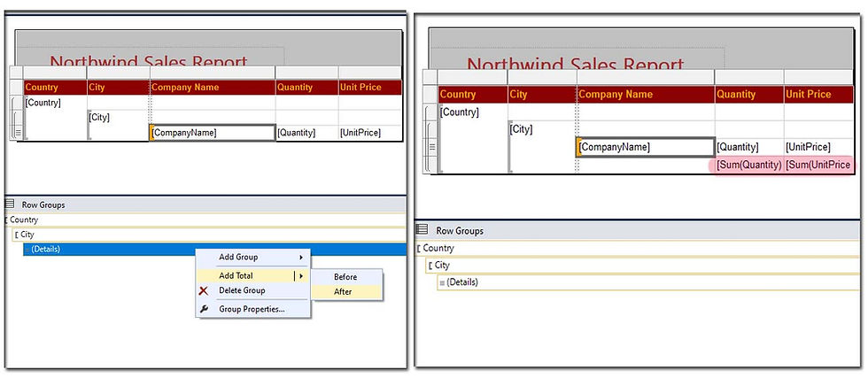Click the Row Groups icon in right panel
This screenshot has width=868, height=378.
[x=422, y=229]
